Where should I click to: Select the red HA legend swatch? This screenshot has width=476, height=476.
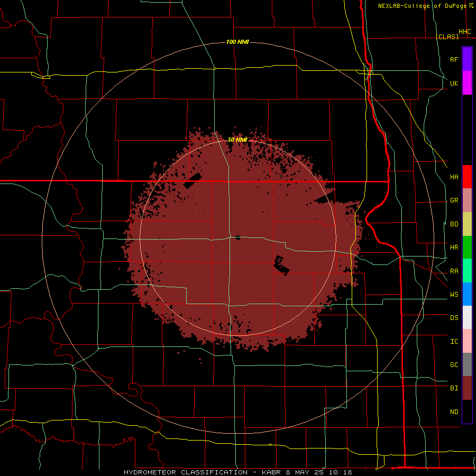[467, 177]
